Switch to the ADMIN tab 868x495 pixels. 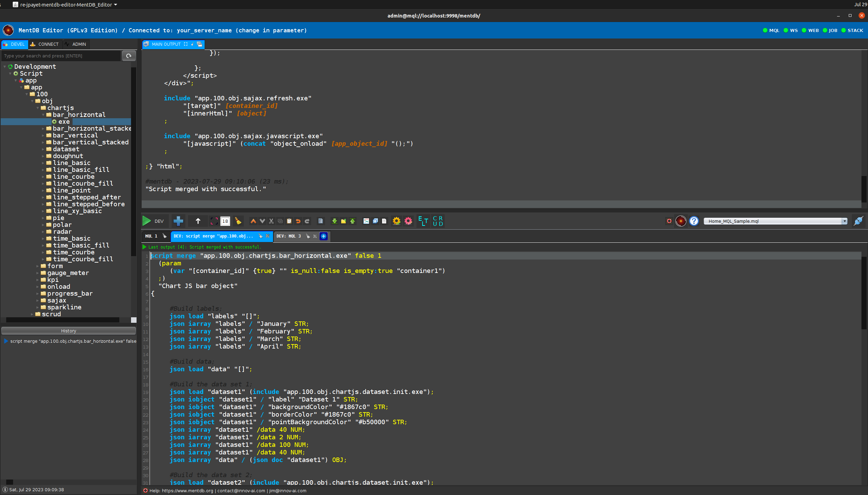click(x=76, y=44)
